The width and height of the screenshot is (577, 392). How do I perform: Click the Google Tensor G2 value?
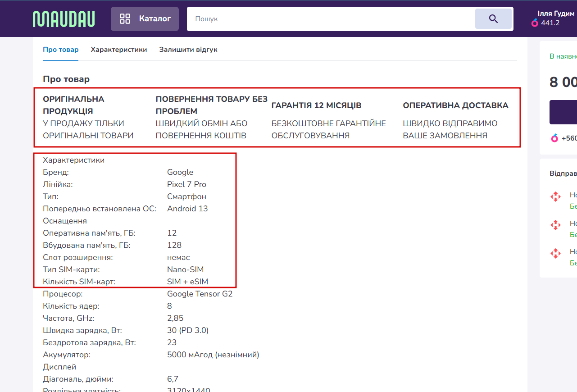tap(200, 294)
